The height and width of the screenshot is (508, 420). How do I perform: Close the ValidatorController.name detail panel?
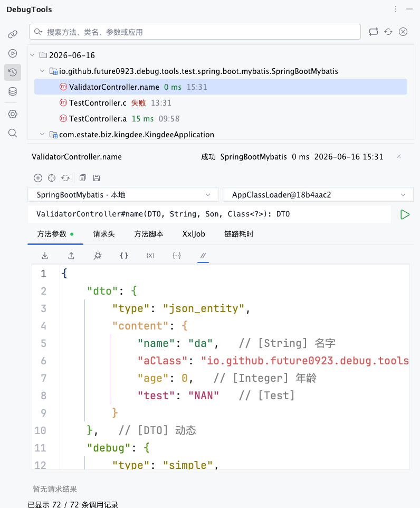[399, 156]
